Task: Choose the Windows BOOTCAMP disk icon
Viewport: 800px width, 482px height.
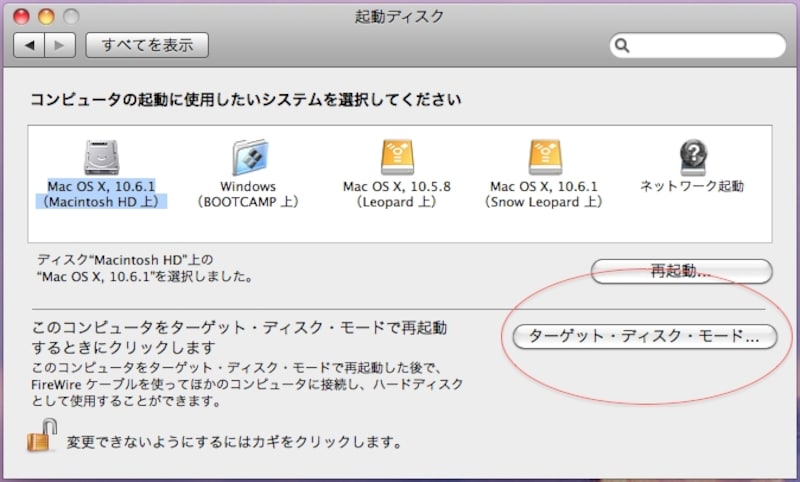Action: [x=250, y=158]
